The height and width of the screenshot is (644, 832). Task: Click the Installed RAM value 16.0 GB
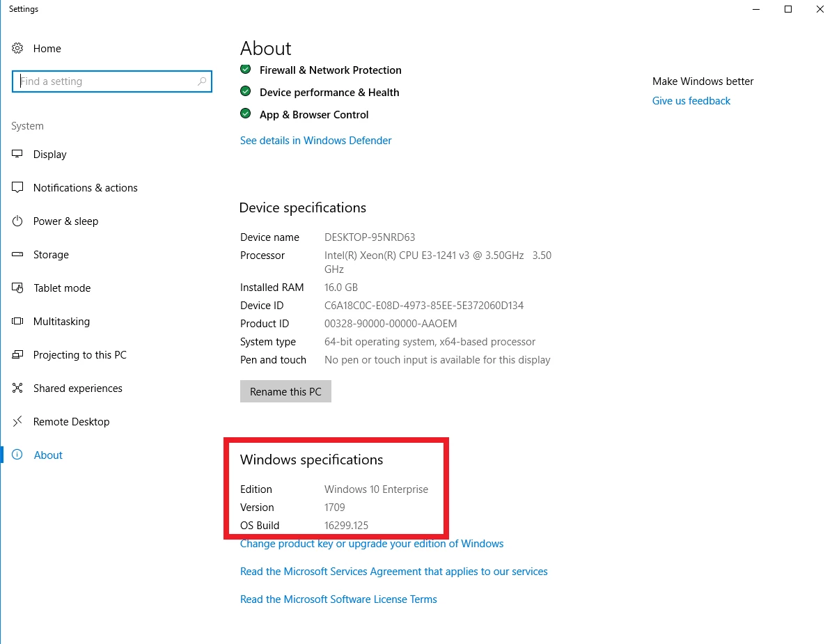tap(341, 288)
